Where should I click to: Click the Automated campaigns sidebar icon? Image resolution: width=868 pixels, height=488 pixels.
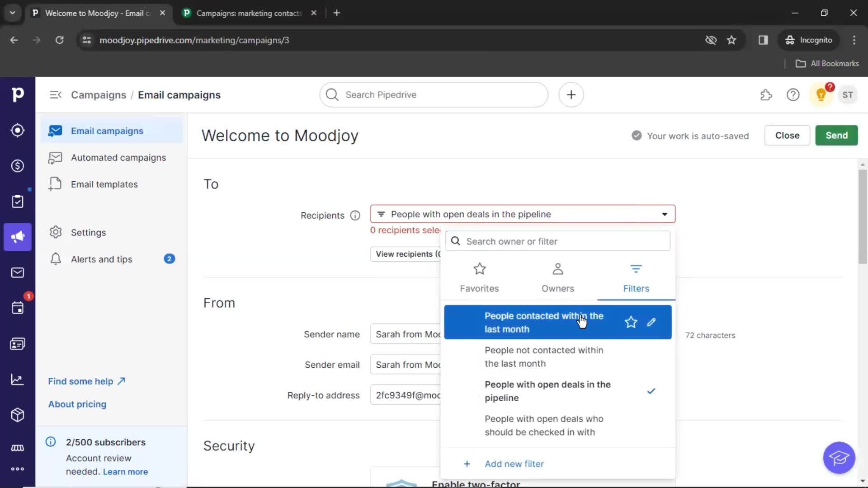coord(55,157)
